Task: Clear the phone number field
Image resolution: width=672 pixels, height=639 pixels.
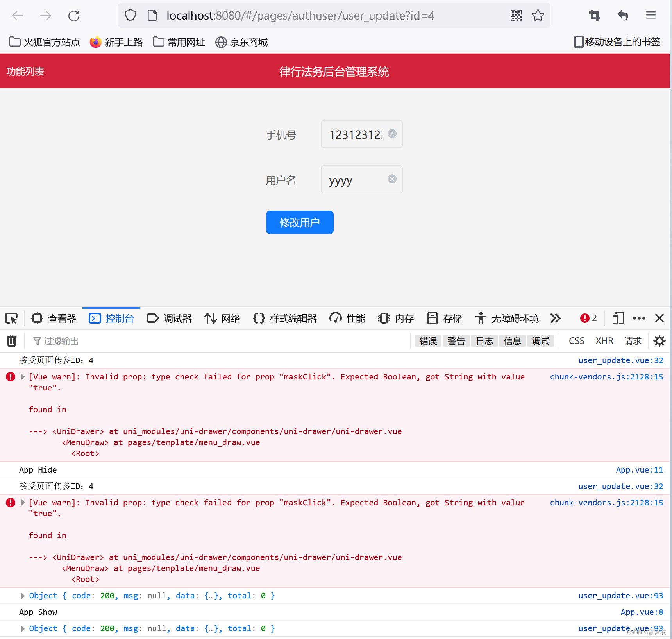Action: tap(392, 134)
